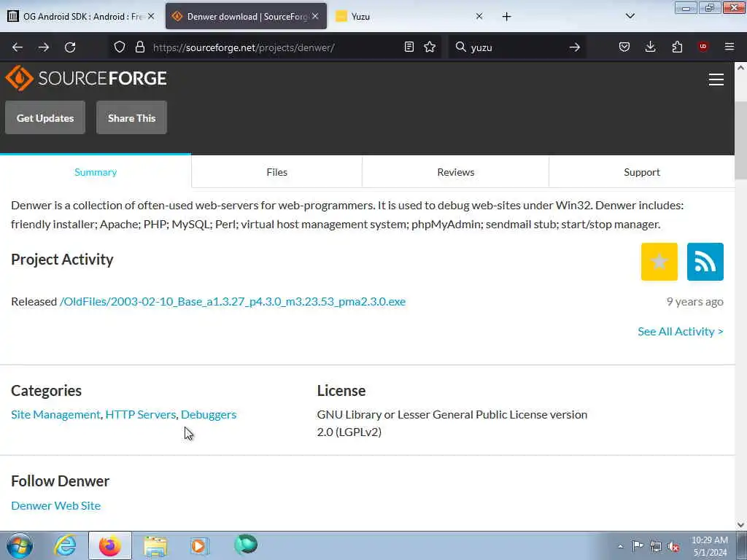Click the uBlock Origin extension icon
The width and height of the screenshot is (747, 560).
pos(703,46)
